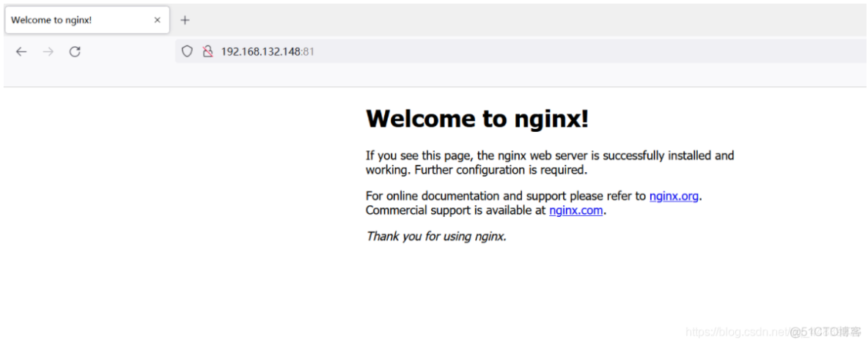Open the shield tracking protection icon
868x345 pixels.
point(187,51)
